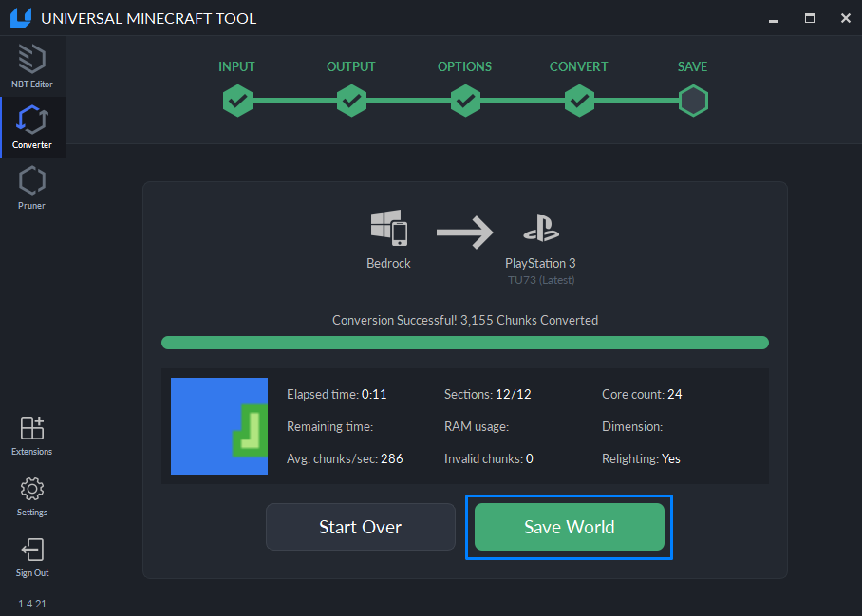Click the 'Relighting: Yes' stat
This screenshot has width=862, height=616.
click(641, 458)
